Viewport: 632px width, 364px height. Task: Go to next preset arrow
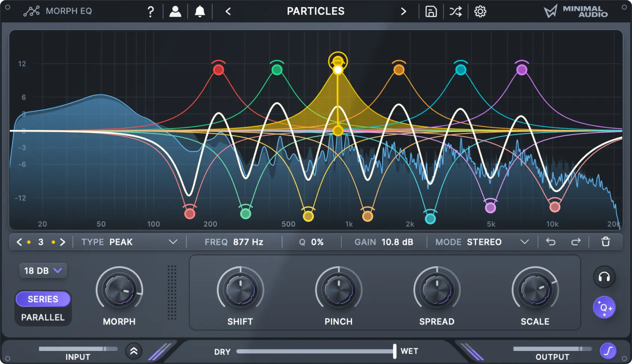click(403, 12)
